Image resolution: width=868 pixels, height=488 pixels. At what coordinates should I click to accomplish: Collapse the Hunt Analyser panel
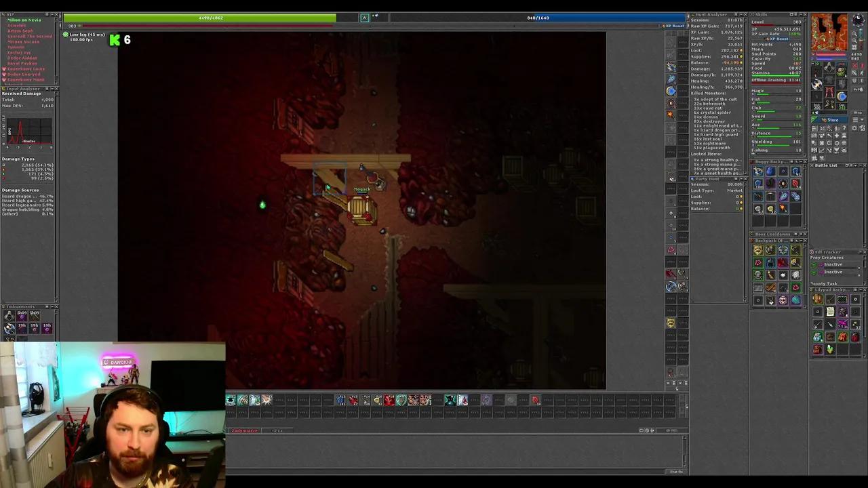741,14
